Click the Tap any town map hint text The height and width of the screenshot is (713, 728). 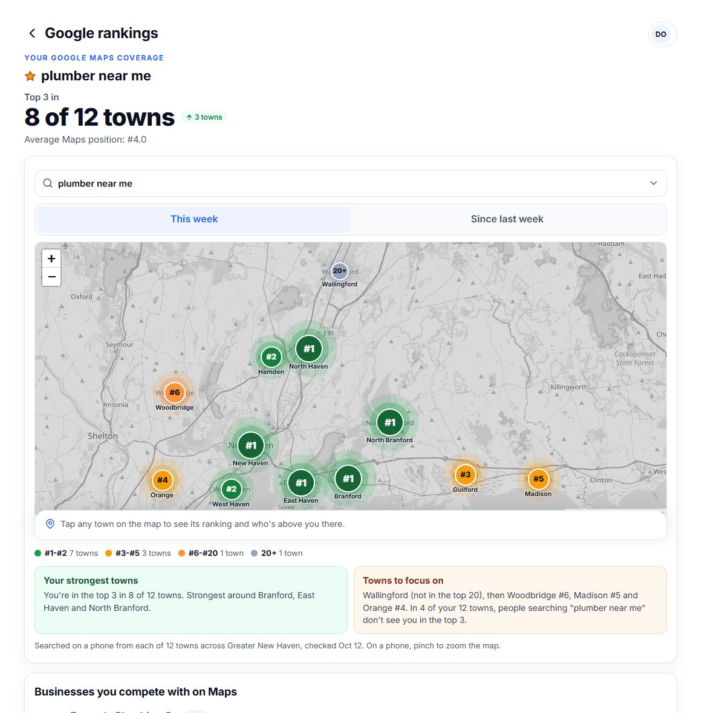203,524
